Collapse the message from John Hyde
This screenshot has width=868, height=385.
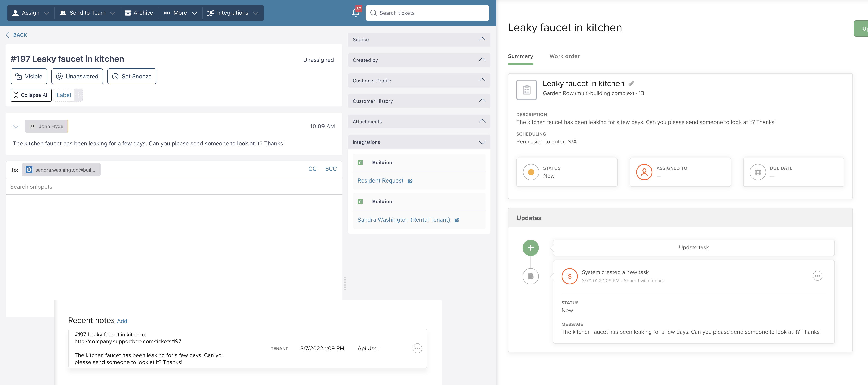click(x=16, y=126)
